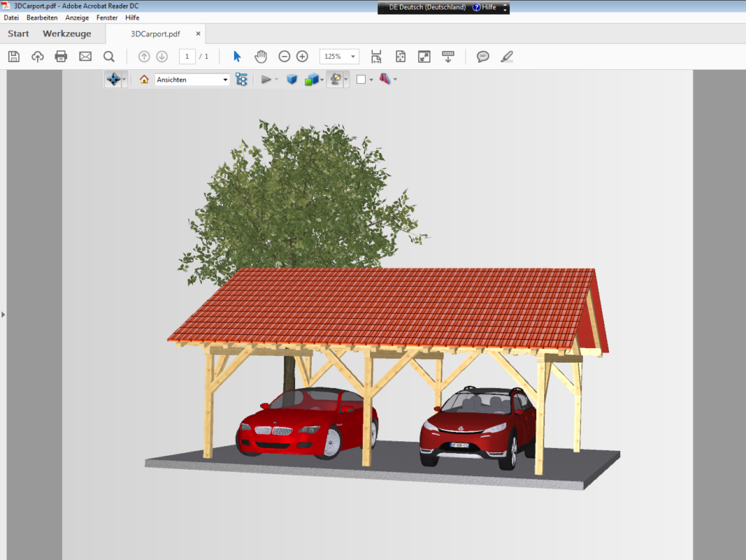
Task: Return to default view with Home icon
Action: 145,79
